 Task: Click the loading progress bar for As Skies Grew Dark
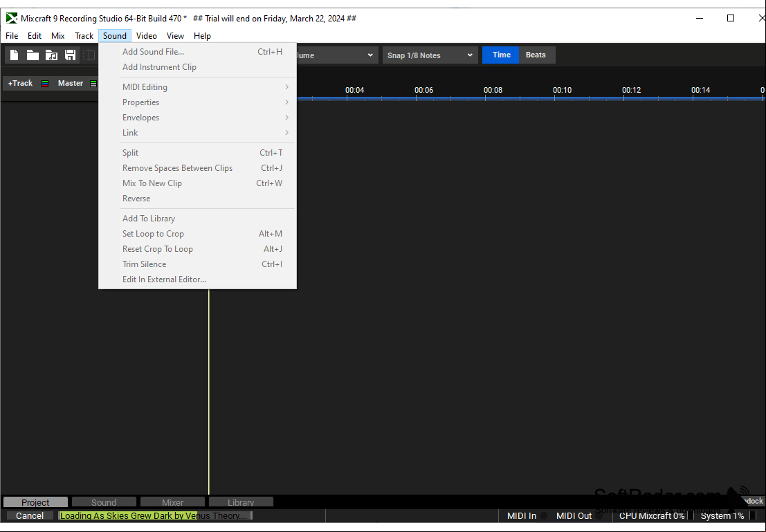pyautogui.click(x=156, y=516)
